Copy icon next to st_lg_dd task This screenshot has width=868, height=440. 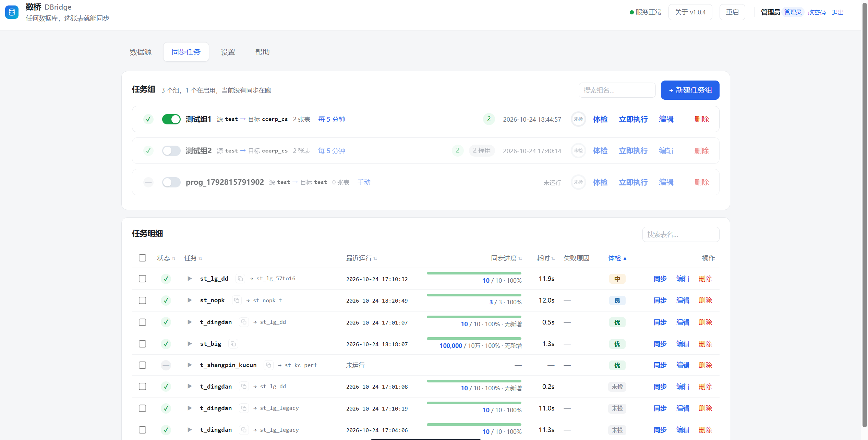(240, 279)
